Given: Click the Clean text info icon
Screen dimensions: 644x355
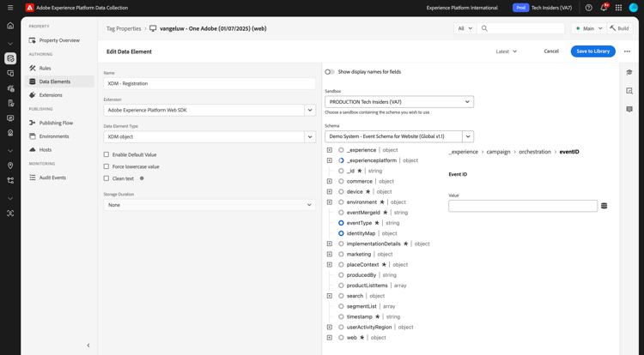Looking at the screenshot, I should coord(142,178).
